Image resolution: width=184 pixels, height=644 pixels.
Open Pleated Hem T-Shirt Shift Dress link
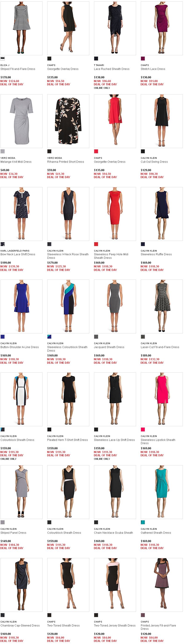tap(67, 440)
